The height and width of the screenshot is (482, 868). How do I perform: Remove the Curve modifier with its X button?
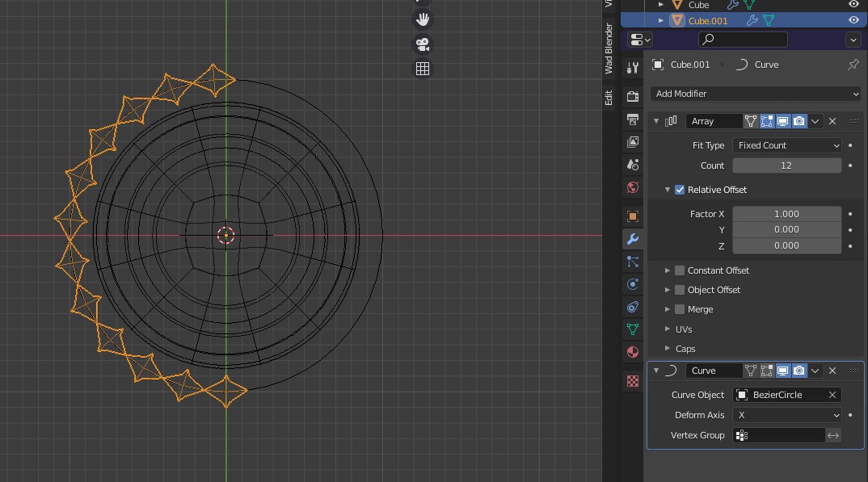(x=832, y=371)
